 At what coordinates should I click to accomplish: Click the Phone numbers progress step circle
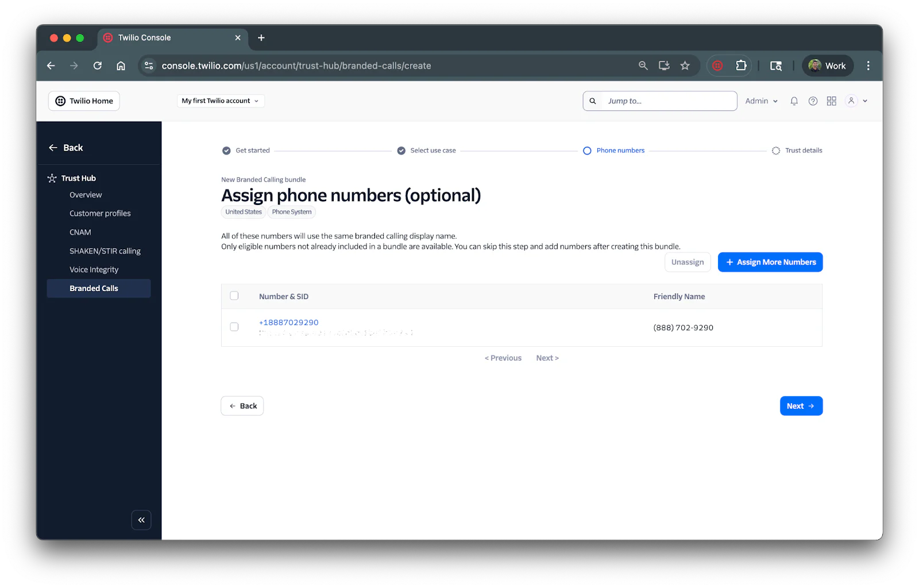tap(587, 150)
